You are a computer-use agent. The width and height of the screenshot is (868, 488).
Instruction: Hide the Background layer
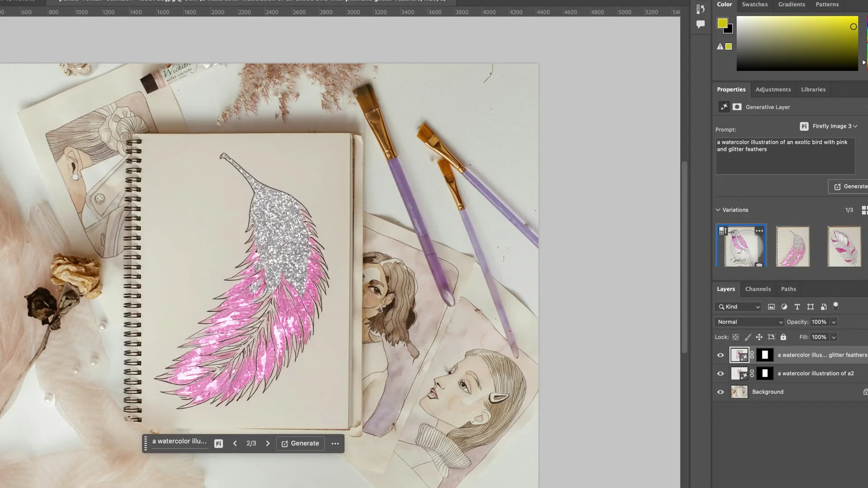(721, 392)
